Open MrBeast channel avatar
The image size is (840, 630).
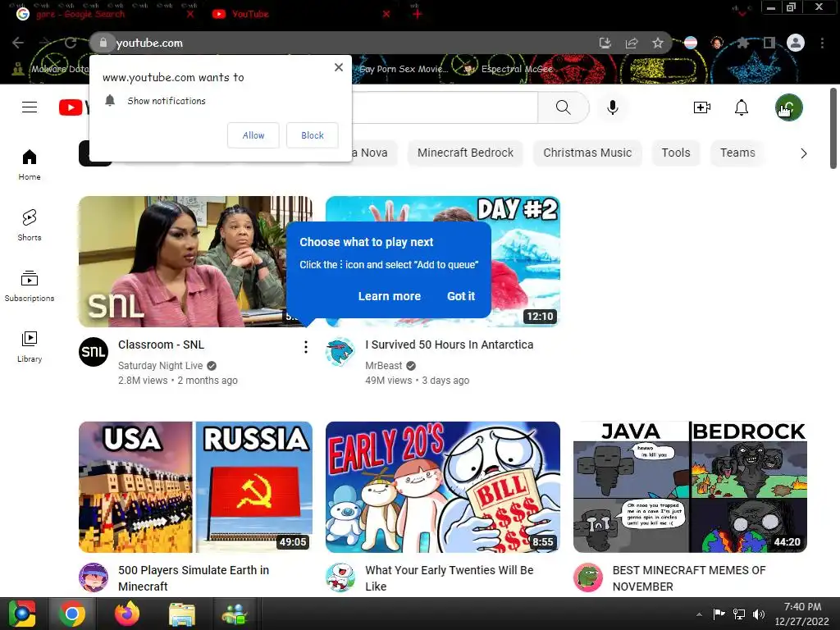[x=340, y=351]
